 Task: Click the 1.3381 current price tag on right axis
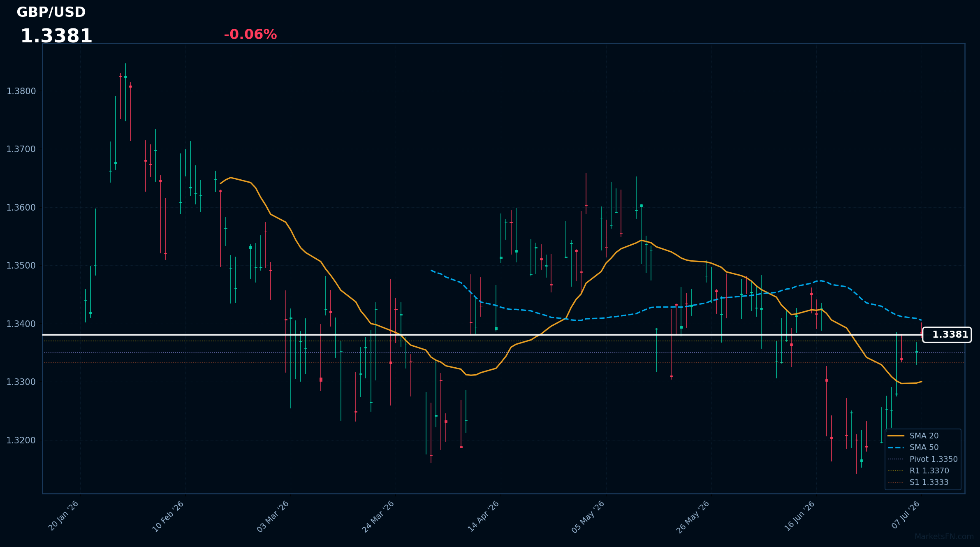pyautogui.click(x=947, y=335)
